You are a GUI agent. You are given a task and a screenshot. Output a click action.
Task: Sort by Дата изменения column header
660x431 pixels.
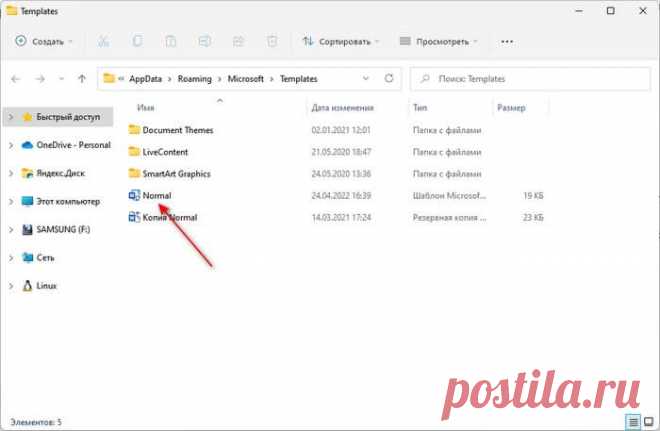point(342,108)
